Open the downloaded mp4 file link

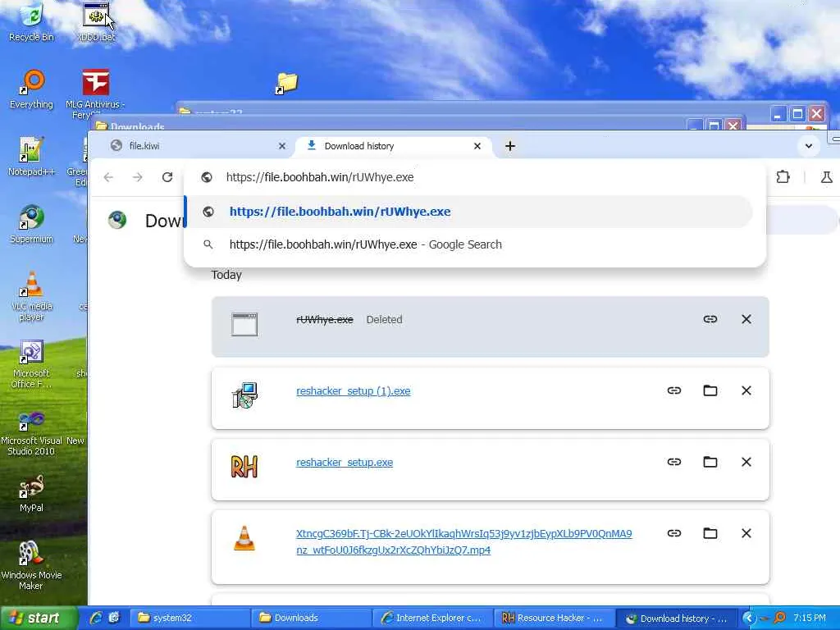pyautogui.click(x=464, y=541)
